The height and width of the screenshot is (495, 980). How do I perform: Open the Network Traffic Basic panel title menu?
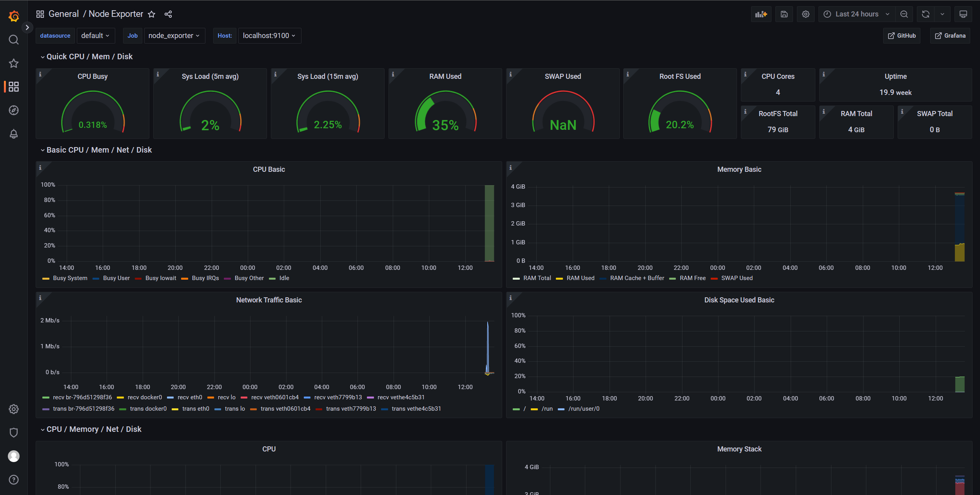pyautogui.click(x=269, y=300)
